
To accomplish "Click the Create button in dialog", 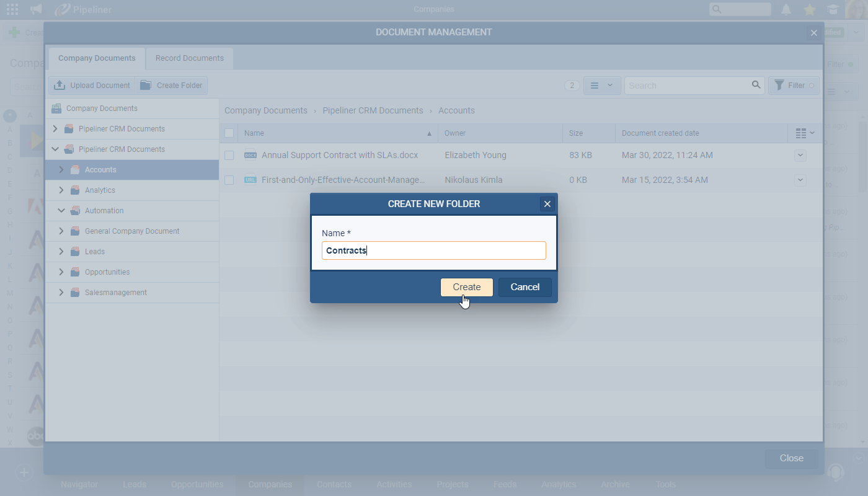I will [x=466, y=287].
